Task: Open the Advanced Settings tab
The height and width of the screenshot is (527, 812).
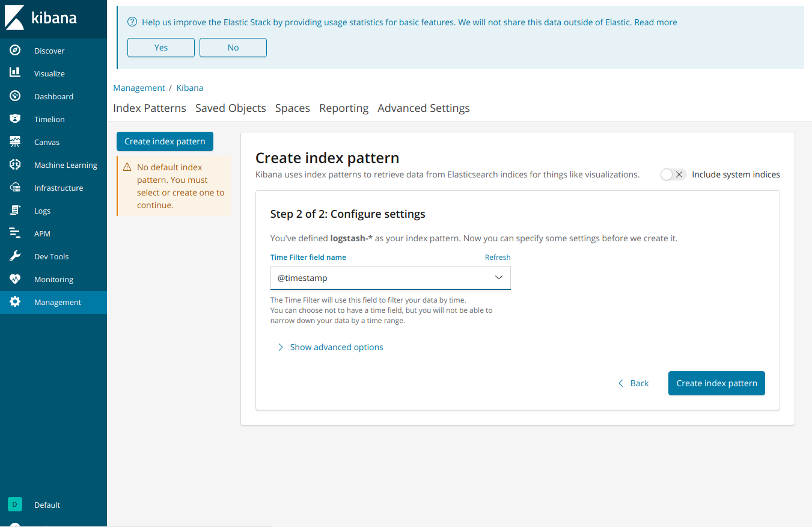Action: [x=424, y=108]
